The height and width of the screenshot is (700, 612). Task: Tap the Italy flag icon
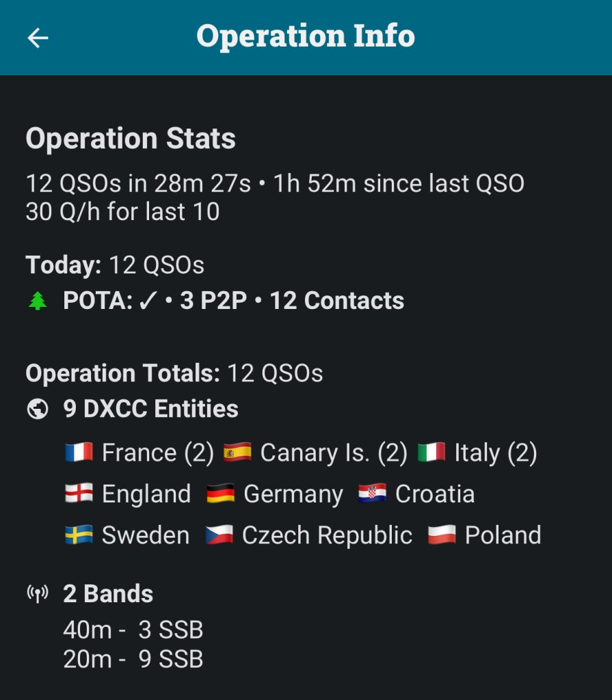[x=431, y=453]
